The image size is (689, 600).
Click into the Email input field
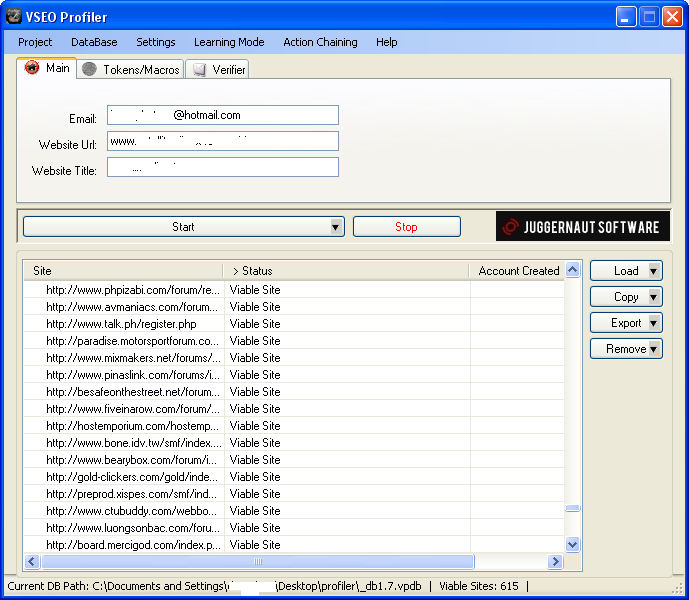point(223,115)
